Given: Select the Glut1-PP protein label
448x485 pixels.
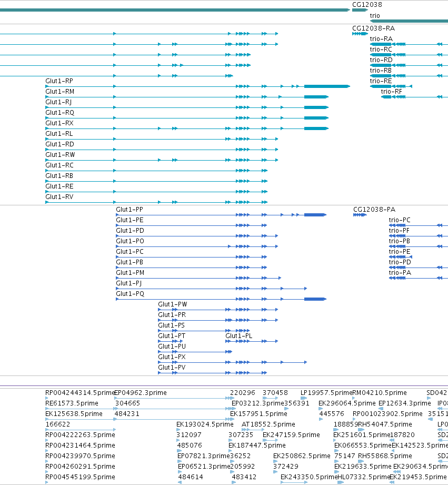Looking at the screenshot, I should pos(130,210).
